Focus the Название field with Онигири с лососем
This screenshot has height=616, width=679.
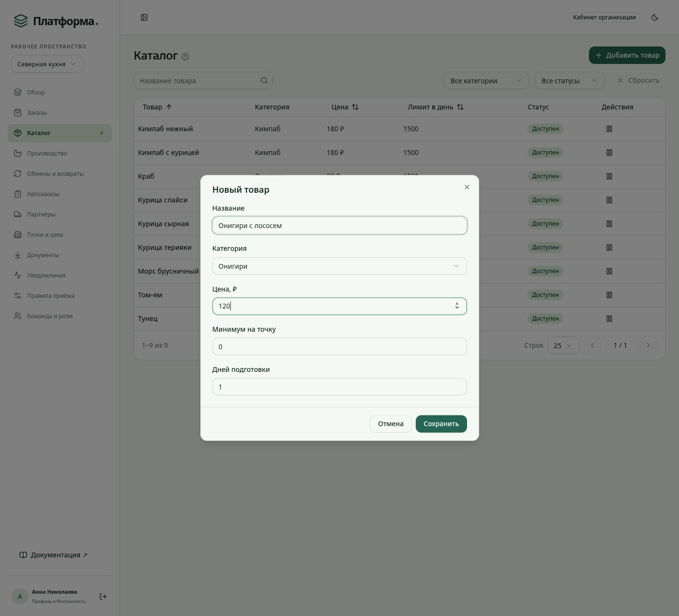pyautogui.click(x=340, y=225)
